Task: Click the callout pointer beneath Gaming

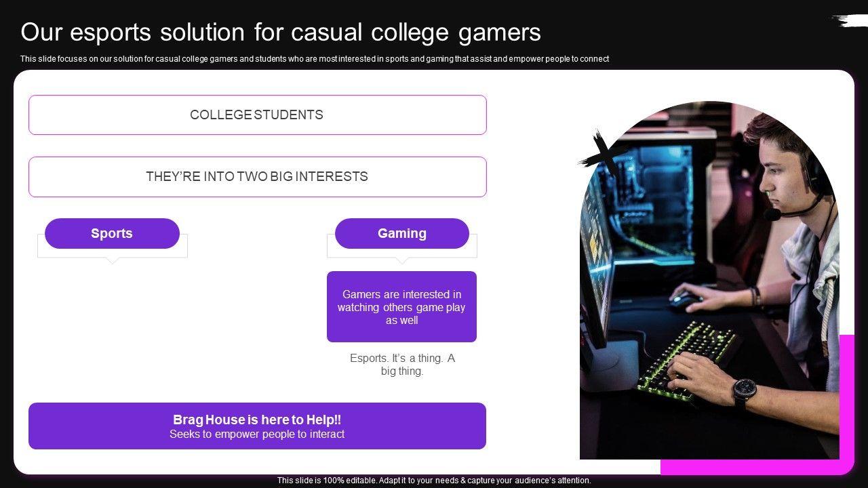Action: [402, 260]
